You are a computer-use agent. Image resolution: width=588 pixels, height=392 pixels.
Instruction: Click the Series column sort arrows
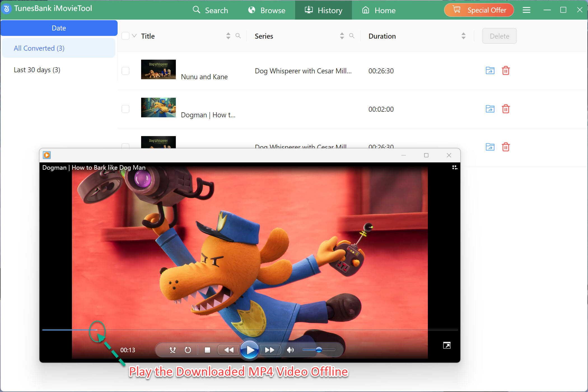tap(342, 36)
